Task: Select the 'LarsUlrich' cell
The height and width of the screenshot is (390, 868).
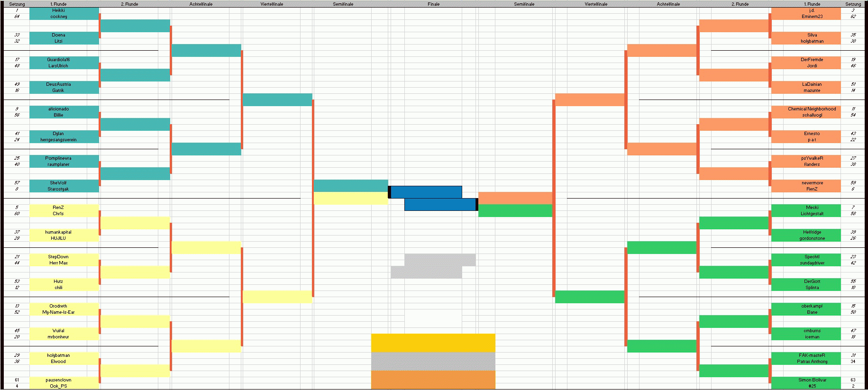Action: click(64, 66)
